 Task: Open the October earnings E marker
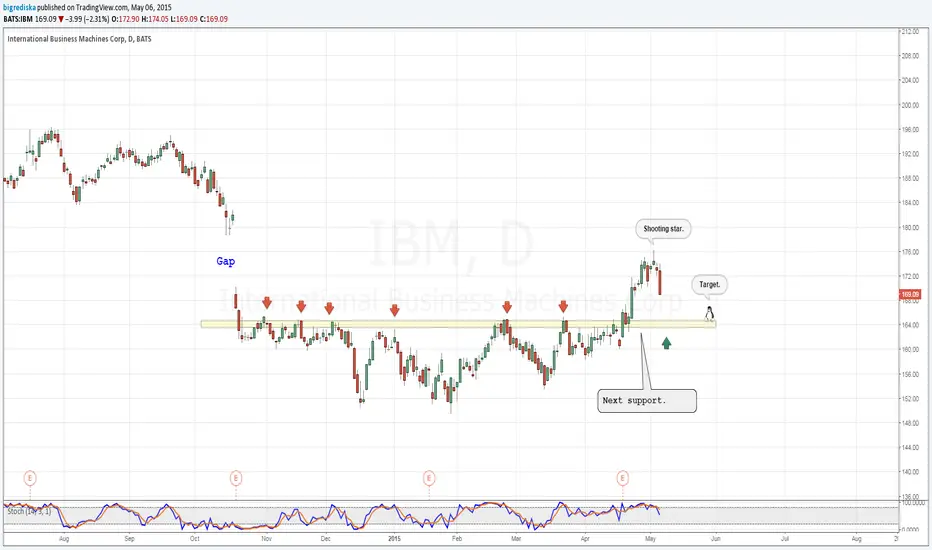236,477
